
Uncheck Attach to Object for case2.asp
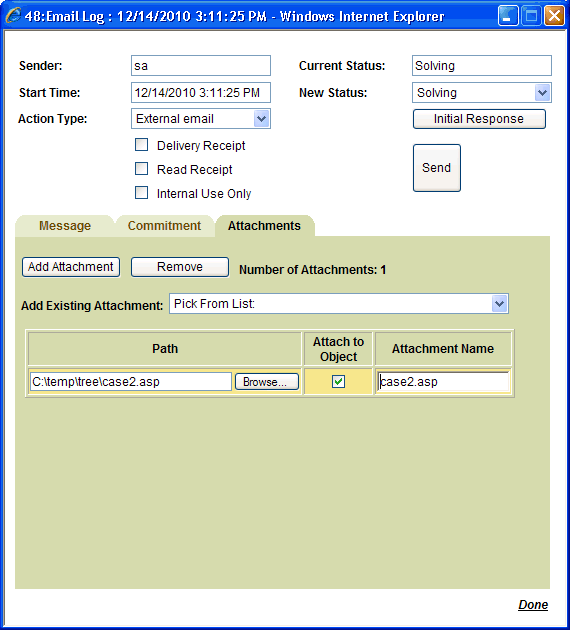pyautogui.click(x=338, y=381)
